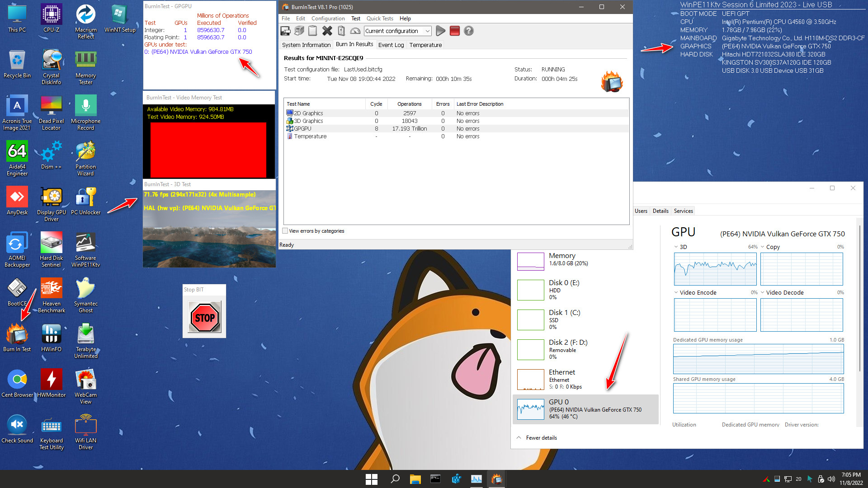Open the Memory Tester desktop icon
This screenshot has height=488, width=868.
(85, 67)
